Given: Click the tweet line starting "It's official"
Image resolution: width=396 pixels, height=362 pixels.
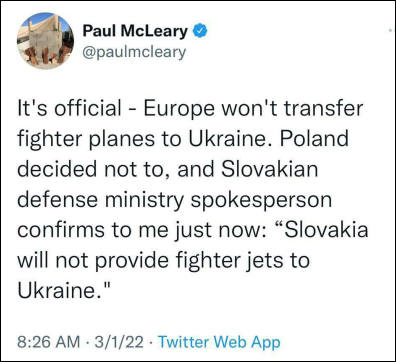Looking at the screenshot, I should pyautogui.click(x=190, y=109).
